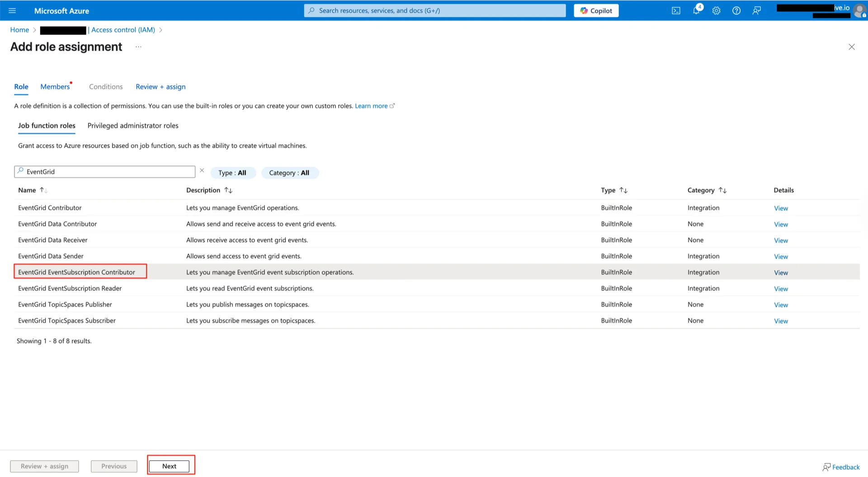This screenshot has height=477, width=868.
Task: View details for EventGrid TopicSpaces Publisher
Action: point(781,305)
